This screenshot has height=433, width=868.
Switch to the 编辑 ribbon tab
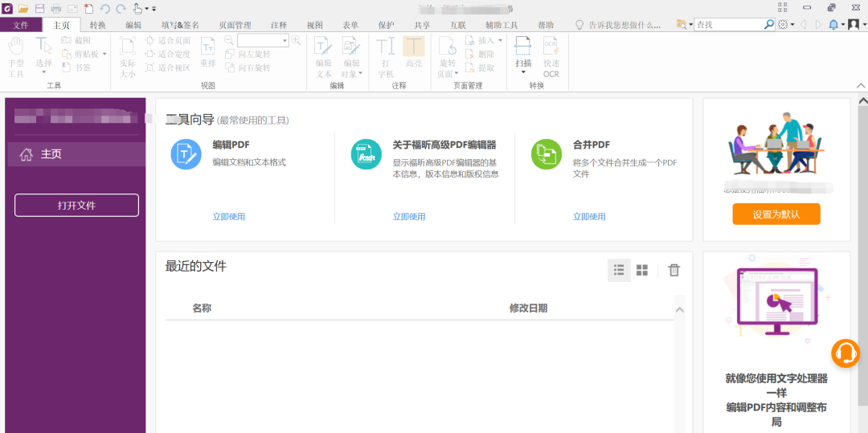(133, 25)
